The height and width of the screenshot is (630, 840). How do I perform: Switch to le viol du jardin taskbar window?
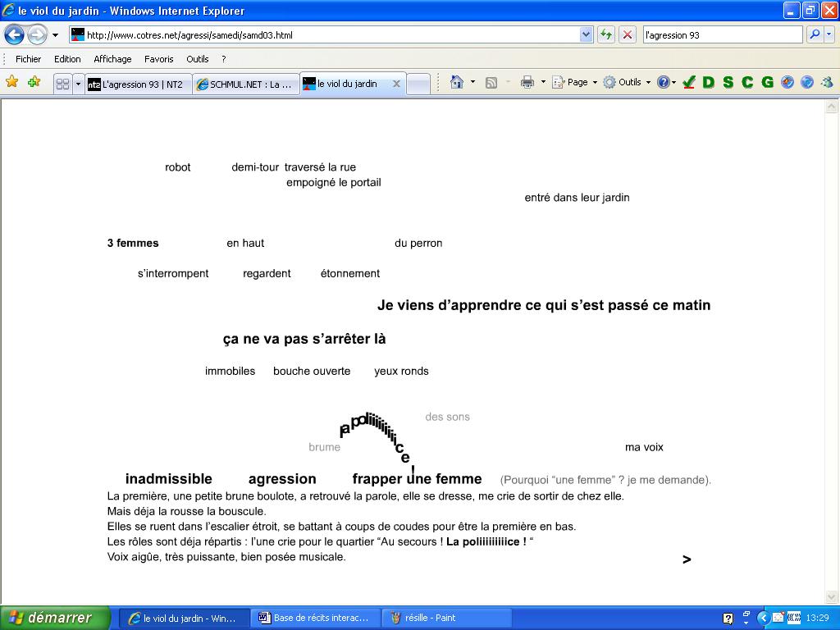184,619
